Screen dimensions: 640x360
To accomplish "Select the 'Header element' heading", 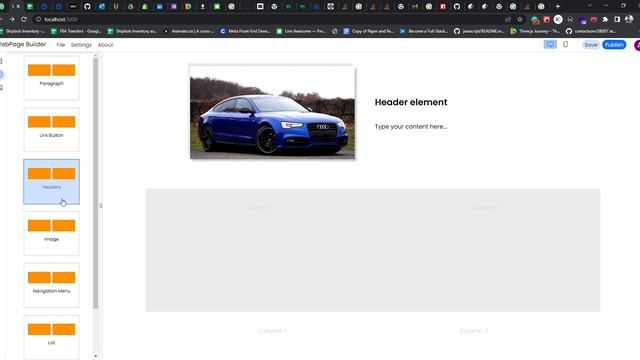I will pos(411,102).
